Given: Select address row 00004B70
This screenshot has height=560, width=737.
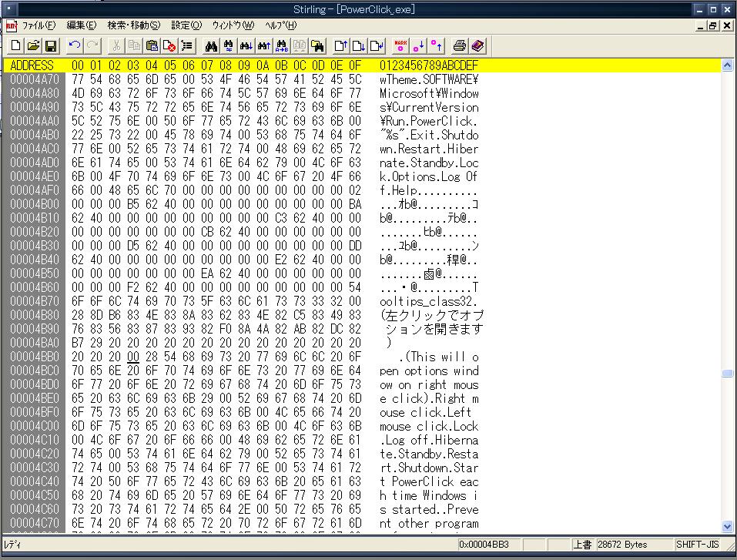Looking at the screenshot, I should pyautogui.click(x=35, y=301).
